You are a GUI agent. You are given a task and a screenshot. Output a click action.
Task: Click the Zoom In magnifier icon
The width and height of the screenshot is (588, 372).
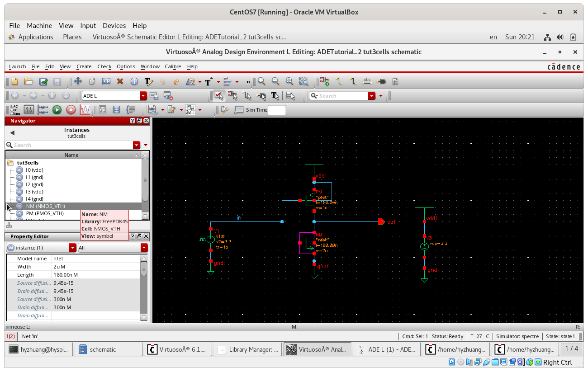261,82
